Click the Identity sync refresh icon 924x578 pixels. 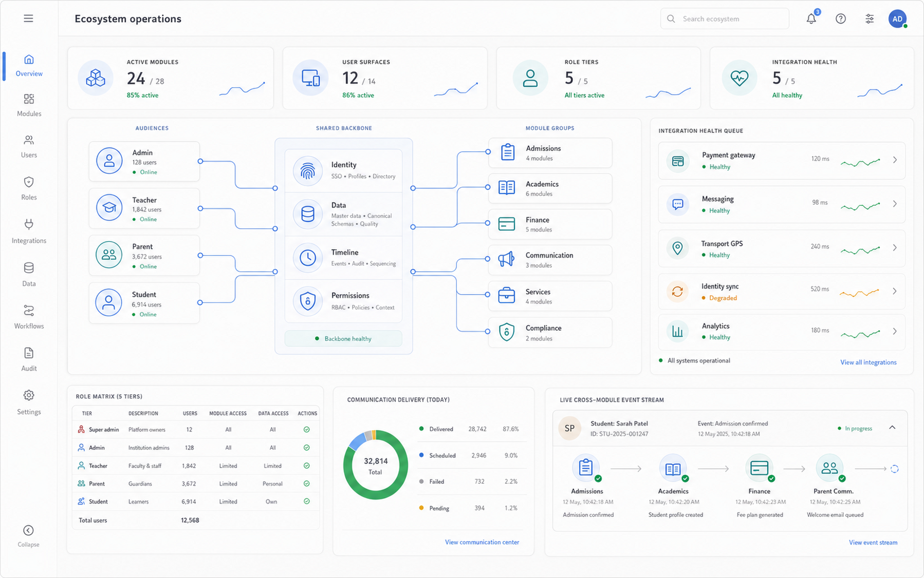coord(677,291)
